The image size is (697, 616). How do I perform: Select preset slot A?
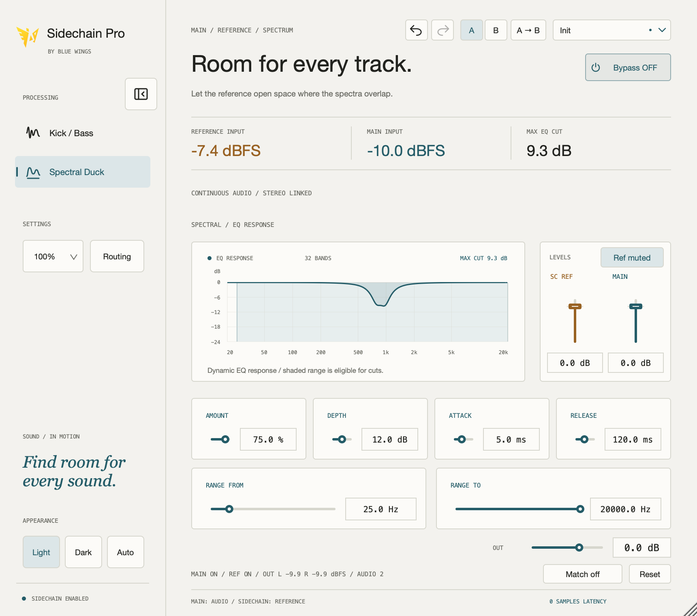point(472,30)
